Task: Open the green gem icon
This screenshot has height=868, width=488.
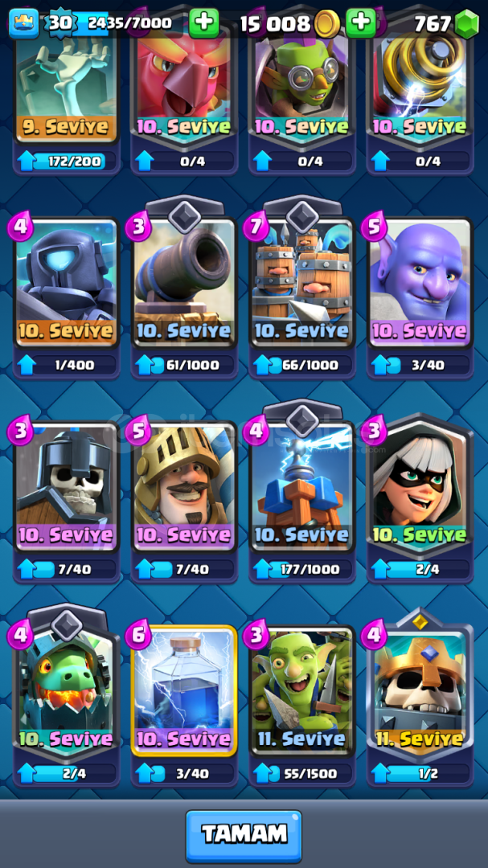Action: click(466, 24)
